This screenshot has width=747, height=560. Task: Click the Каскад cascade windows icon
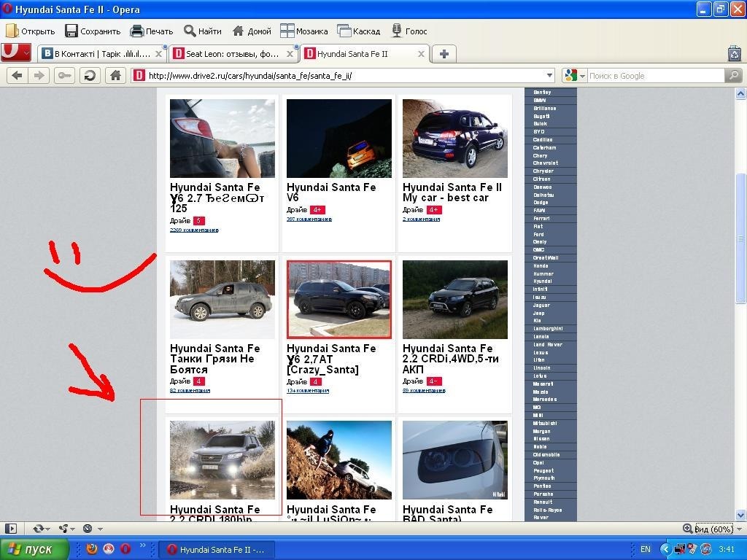click(x=344, y=31)
